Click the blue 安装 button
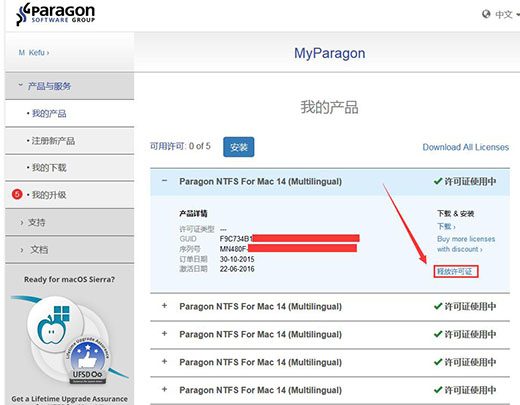 [x=239, y=147]
